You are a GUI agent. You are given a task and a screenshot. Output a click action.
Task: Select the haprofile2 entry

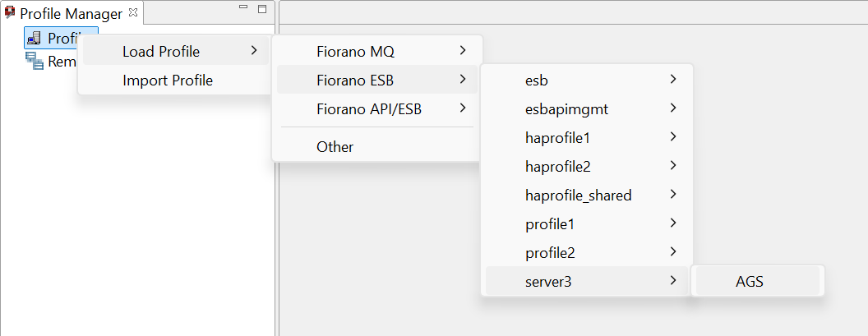pyautogui.click(x=587, y=166)
